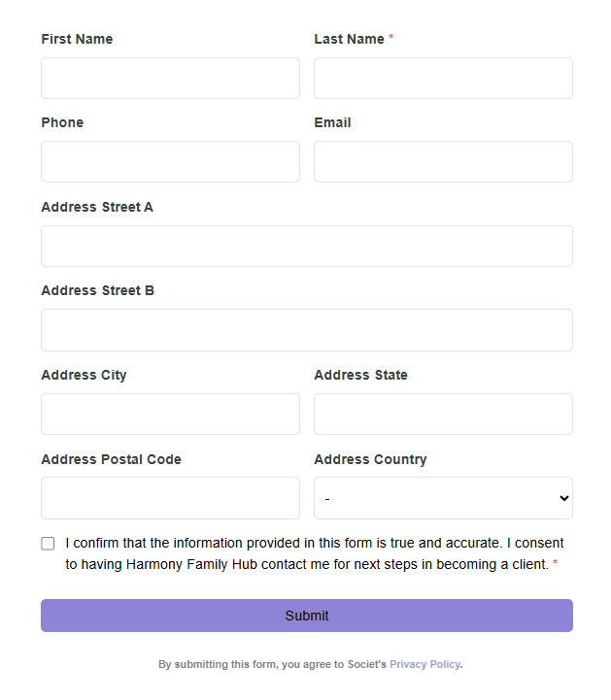Screen dimensions: 611x700
Task: Check the information confirmation consent checkbox
Action: coord(48,544)
